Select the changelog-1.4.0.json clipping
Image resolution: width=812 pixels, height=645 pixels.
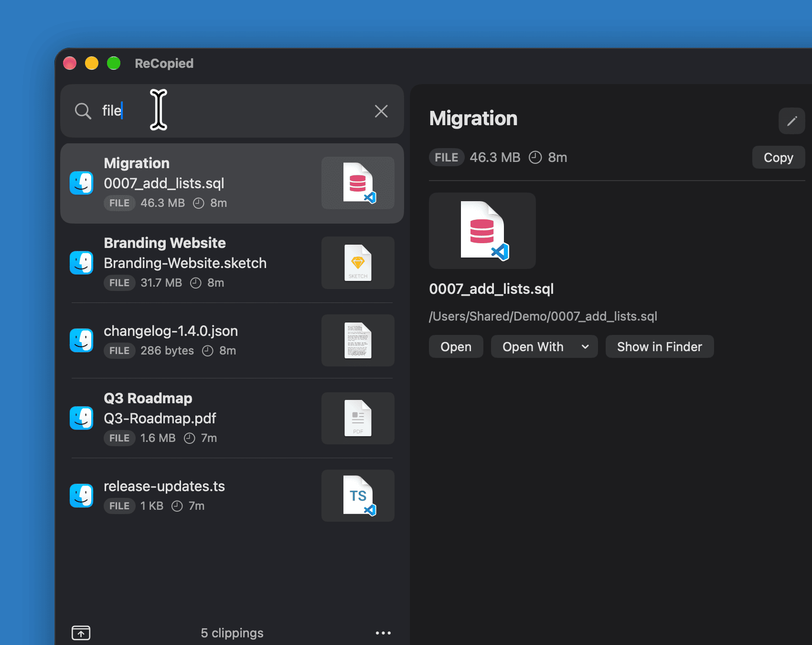tap(232, 340)
